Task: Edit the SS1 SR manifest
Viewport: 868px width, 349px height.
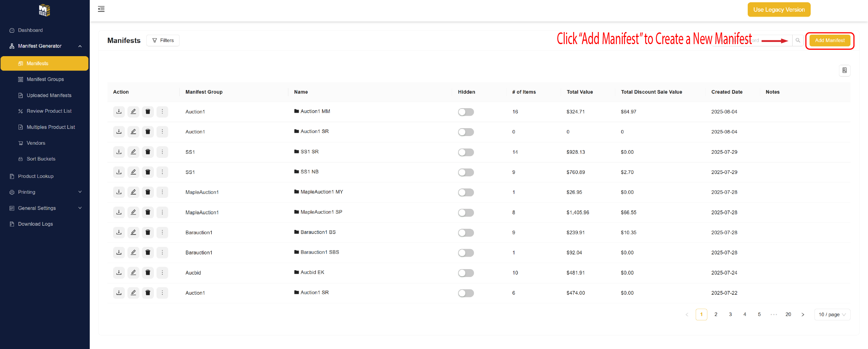Action: (133, 152)
